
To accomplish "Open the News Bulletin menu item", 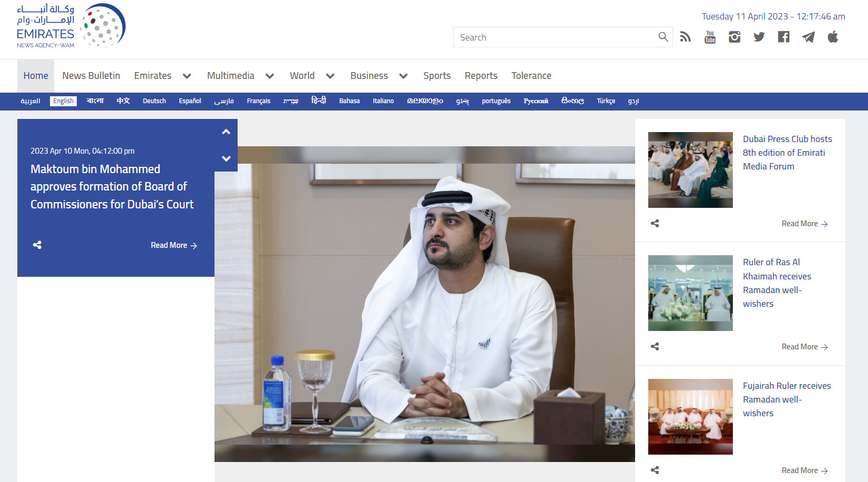I will (x=91, y=76).
